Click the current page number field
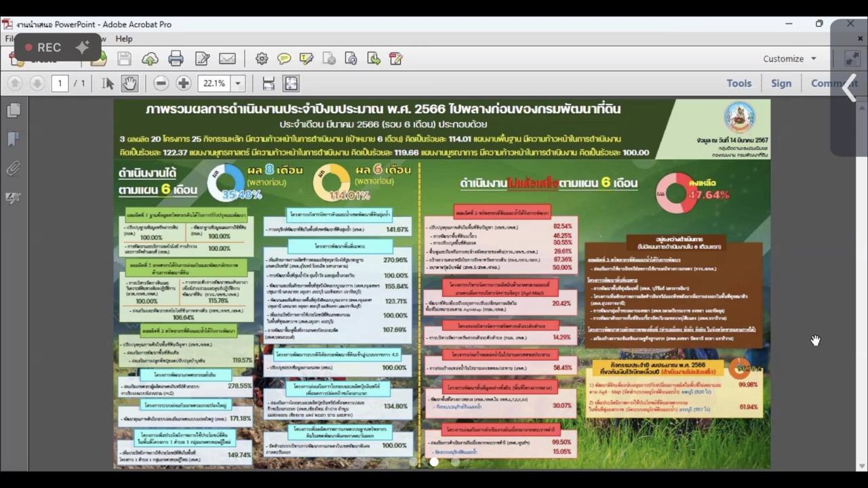This screenshot has width=868, height=488. [60, 83]
